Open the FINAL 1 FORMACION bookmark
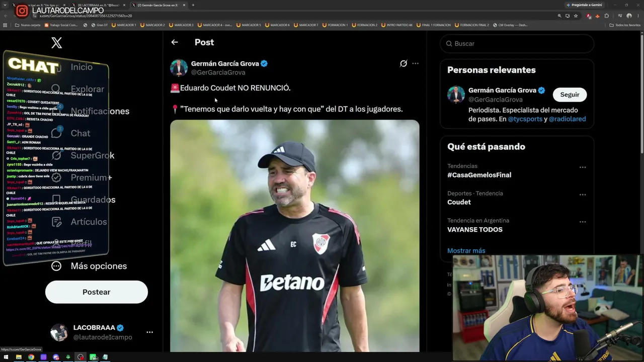This screenshot has width=644, height=362. pyautogui.click(x=434, y=25)
